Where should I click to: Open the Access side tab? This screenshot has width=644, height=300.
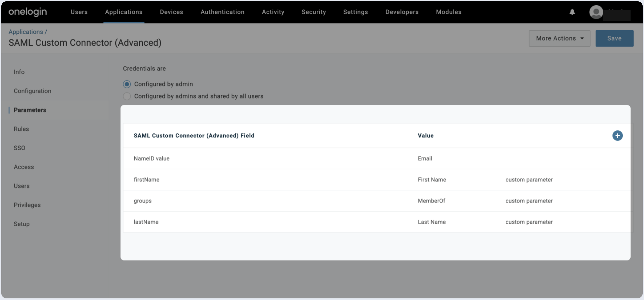pos(23,167)
